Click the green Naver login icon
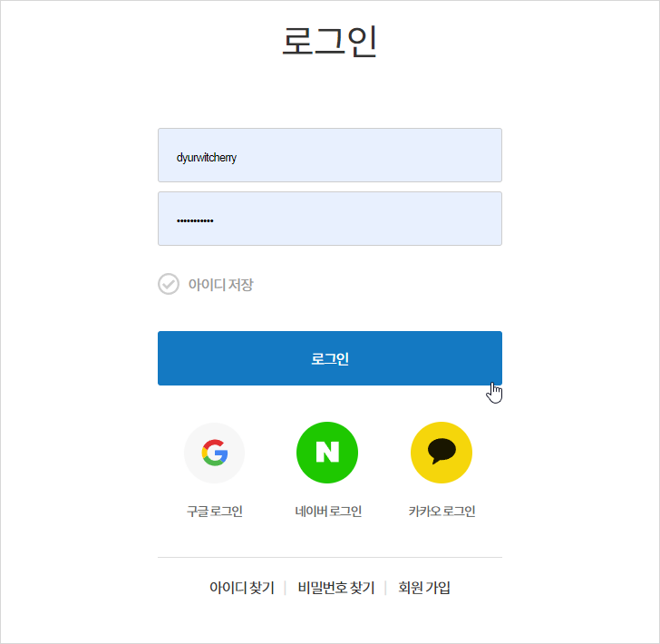The height and width of the screenshot is (644, 660). point(327,453)
